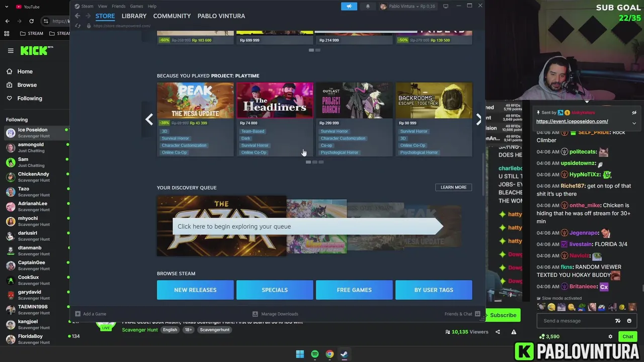This screenshot has height=362, width=644.
Task: Open Chrome from the taskbar
Action: coord(330,354)
